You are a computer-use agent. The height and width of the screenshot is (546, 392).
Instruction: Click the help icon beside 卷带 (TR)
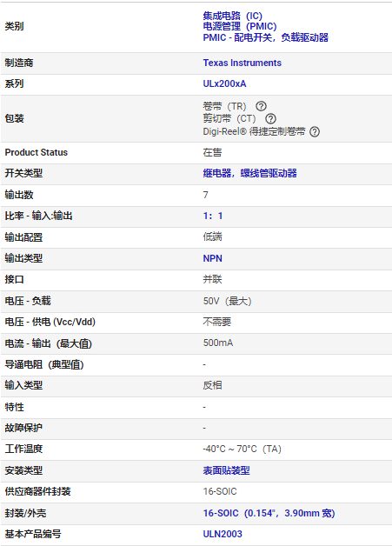pos(261,106)
